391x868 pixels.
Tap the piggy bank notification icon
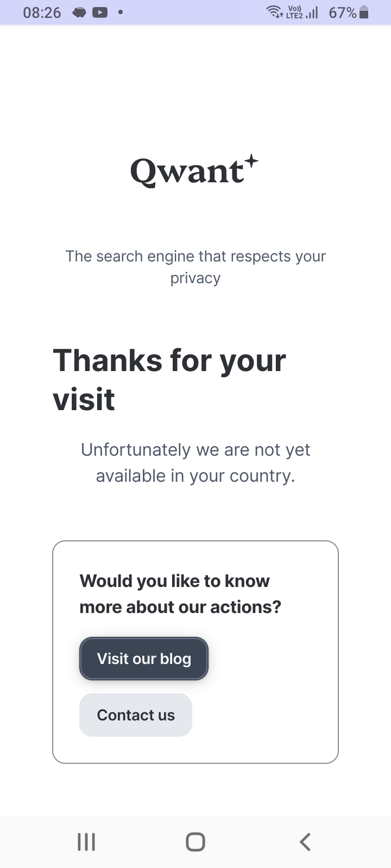click(79, 12)
